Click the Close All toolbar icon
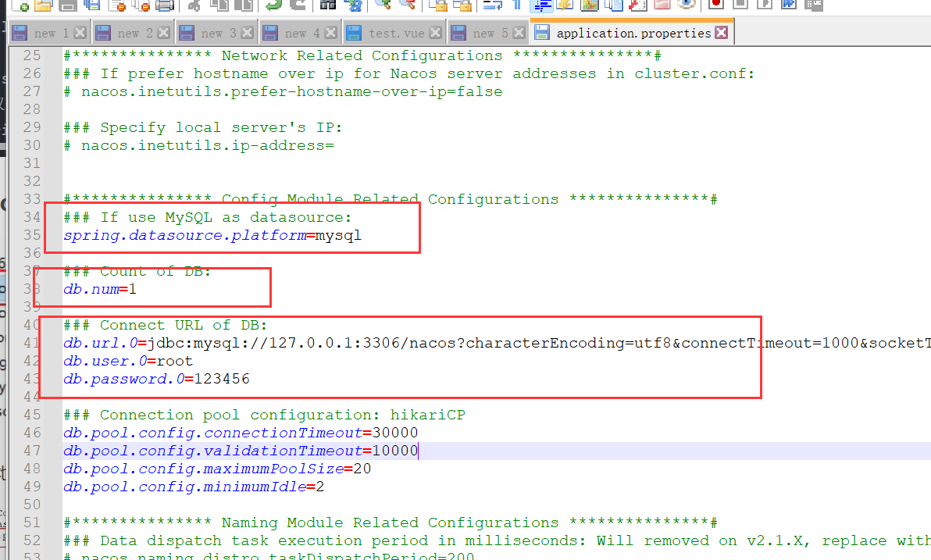 pyautogui.click(x=141, y=5)
